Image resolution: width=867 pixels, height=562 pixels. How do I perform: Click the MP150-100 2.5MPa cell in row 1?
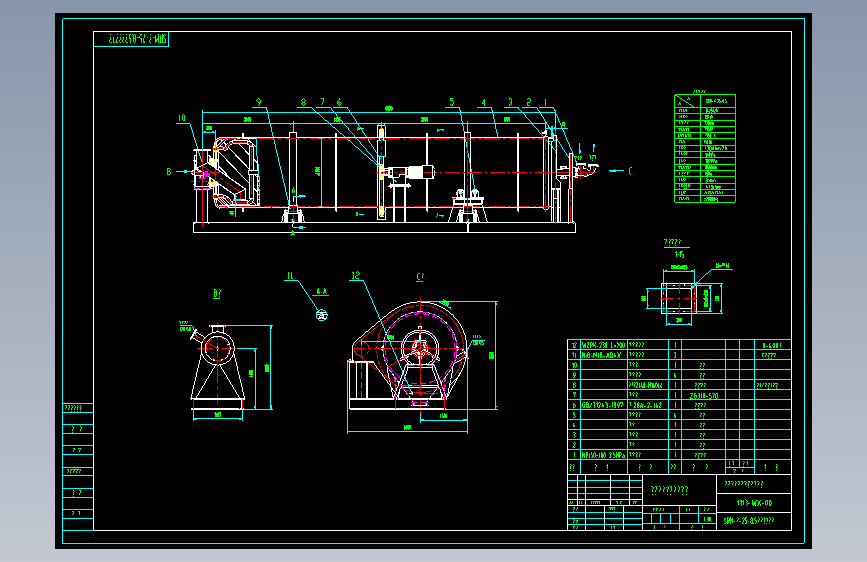pyautogui.click(x=603, y=455)
